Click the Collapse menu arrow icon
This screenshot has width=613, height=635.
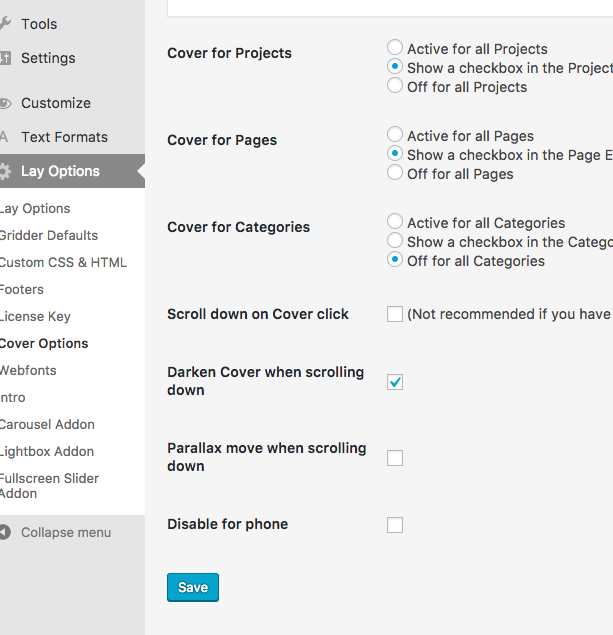pos(5,532)
